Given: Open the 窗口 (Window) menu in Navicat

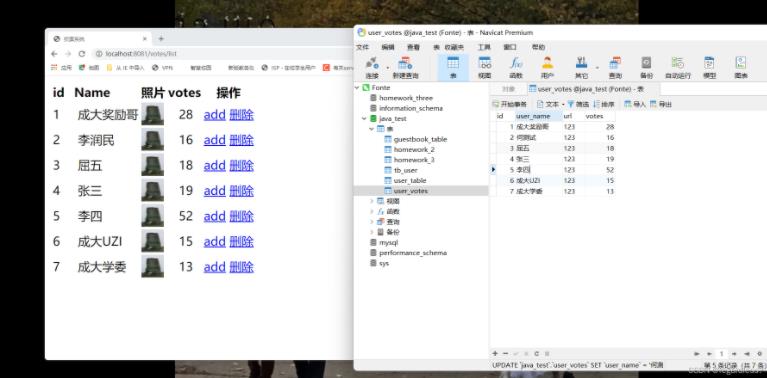Looking at the screenshot, I should [510, 47].
